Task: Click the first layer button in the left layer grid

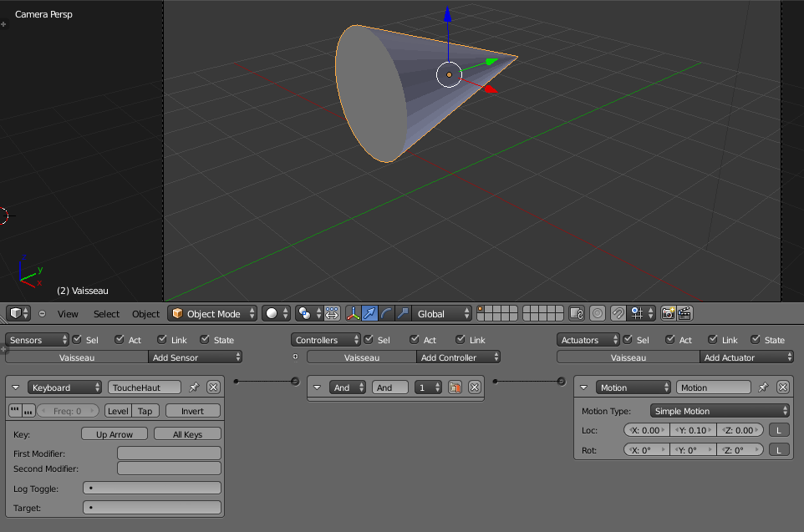Action: pos(481,310)
